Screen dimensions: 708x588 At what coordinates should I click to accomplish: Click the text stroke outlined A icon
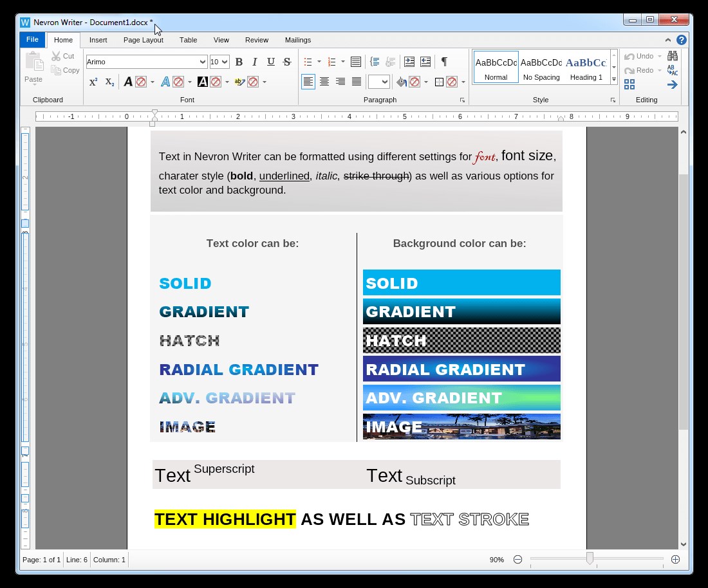coord(165,82)
